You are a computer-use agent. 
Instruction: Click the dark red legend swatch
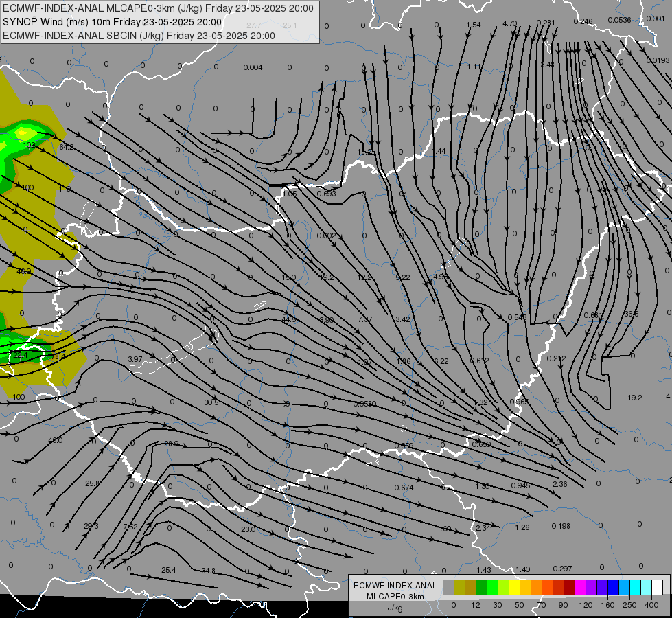pos(570,588)
